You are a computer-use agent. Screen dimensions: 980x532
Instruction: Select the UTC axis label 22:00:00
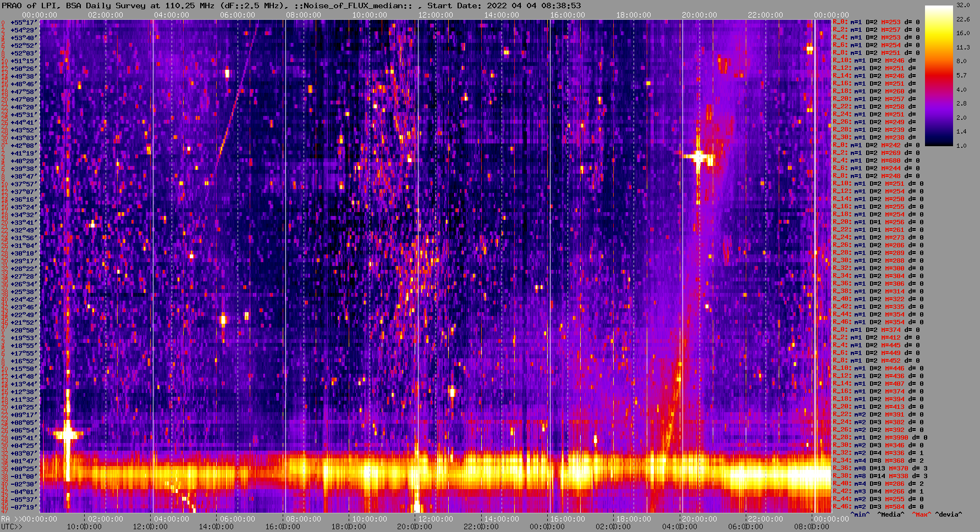tap(480, 527)
